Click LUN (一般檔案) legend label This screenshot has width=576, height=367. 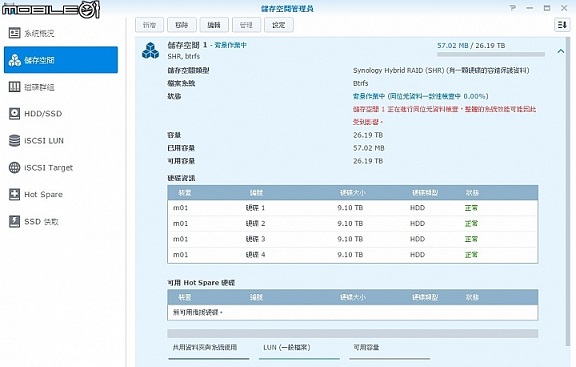coord(287,347)
